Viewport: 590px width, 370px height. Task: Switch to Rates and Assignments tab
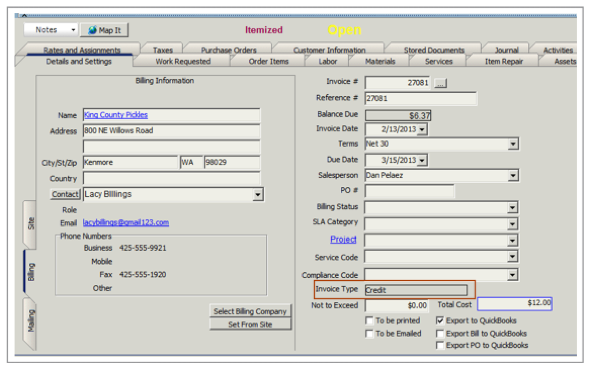coord(81,50)
